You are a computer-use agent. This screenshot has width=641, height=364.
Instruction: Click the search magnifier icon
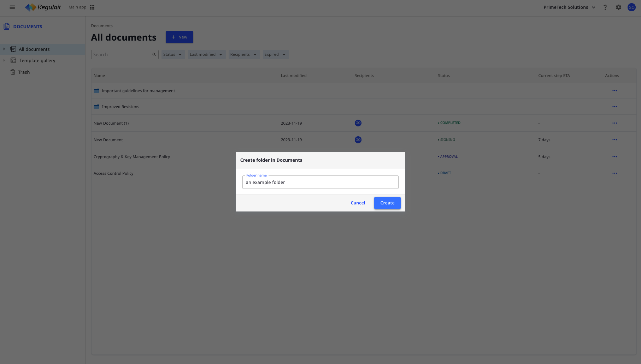[154, 54]
